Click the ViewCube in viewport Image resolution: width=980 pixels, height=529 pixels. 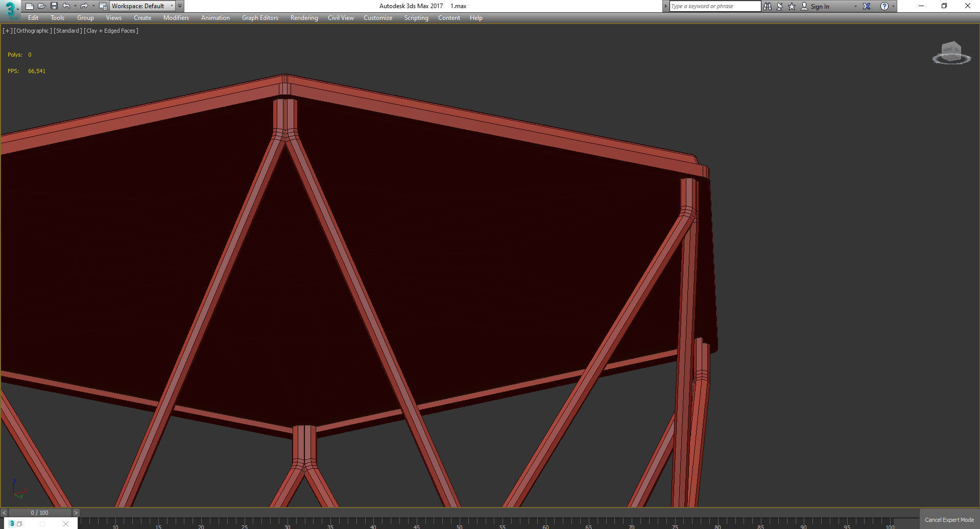click(x=951, y=53)
